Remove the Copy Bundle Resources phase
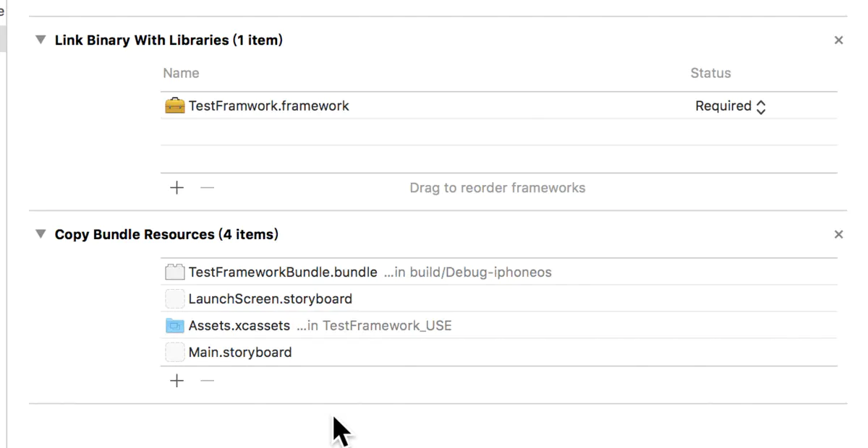The height and width of the screenshot is (448, 868). pos(838,234)
